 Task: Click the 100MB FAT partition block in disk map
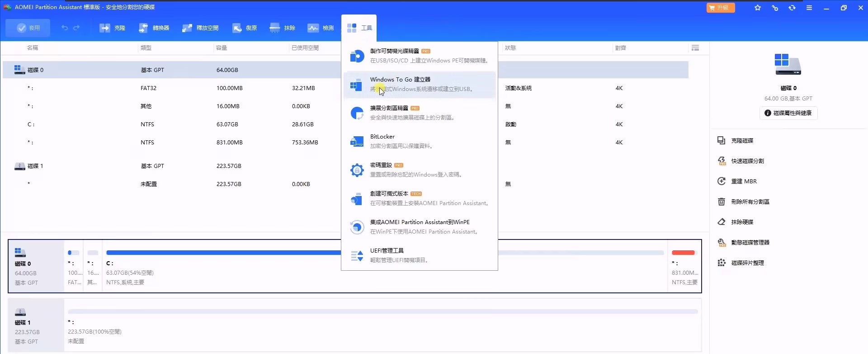click(x=74, y=266)
